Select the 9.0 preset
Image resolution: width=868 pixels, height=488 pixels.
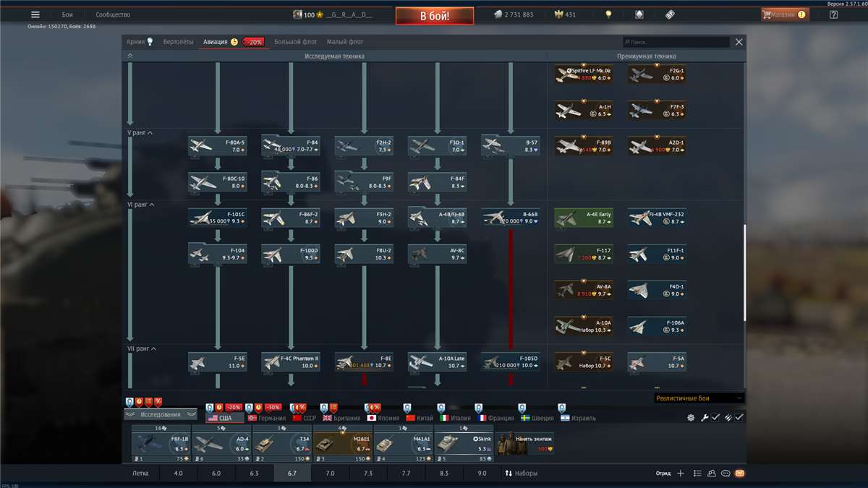[x=482, y=474]
